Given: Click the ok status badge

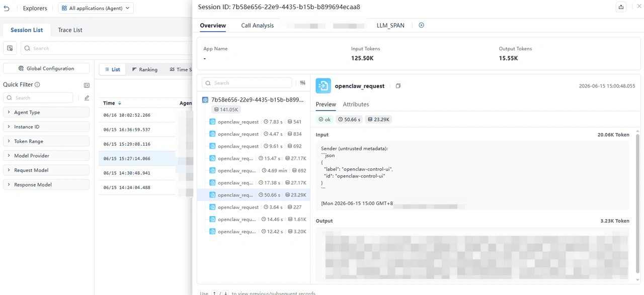Looking at the screenshot, I should click(325, 120).
